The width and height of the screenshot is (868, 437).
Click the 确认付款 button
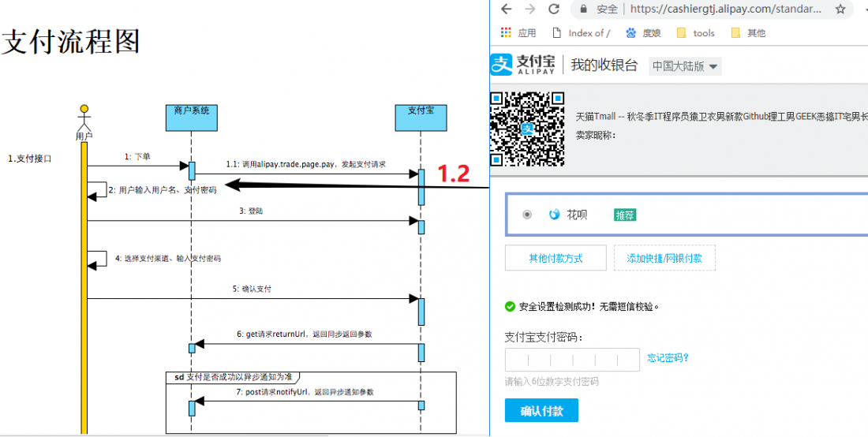tap(541, 411)
